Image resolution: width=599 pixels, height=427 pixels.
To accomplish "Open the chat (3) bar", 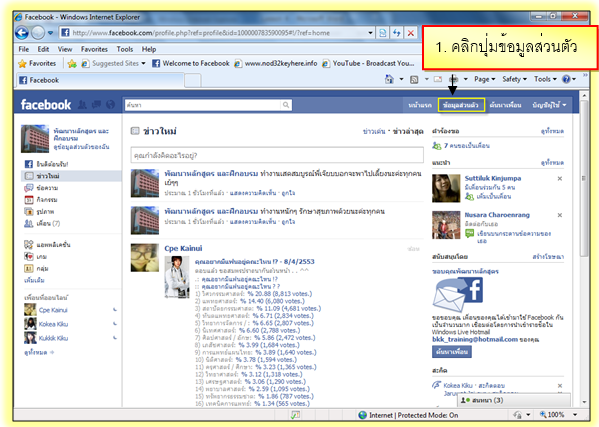I will 513,400.
